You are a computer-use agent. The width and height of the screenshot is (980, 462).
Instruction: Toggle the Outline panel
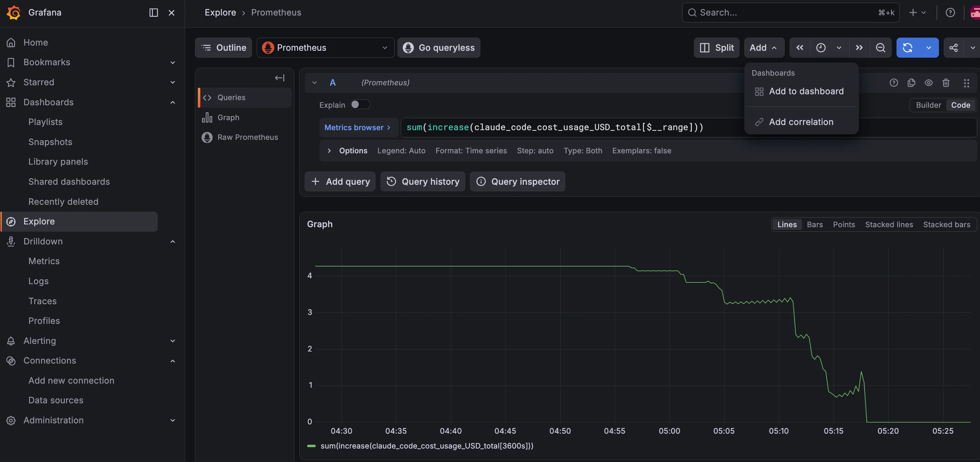click(223, 48)
